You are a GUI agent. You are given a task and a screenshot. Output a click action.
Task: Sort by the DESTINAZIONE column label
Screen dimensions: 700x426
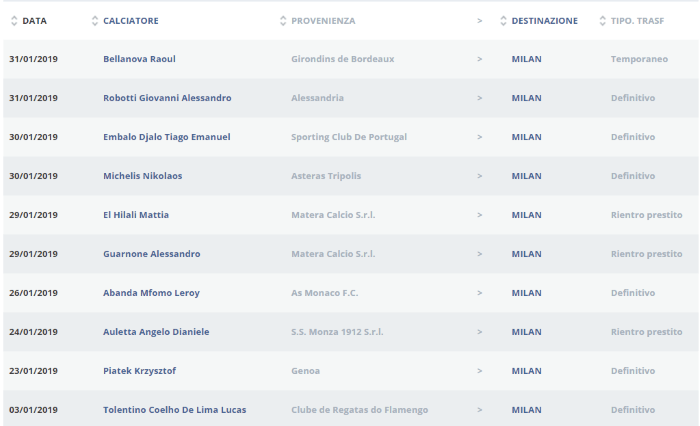coord(544,21)
